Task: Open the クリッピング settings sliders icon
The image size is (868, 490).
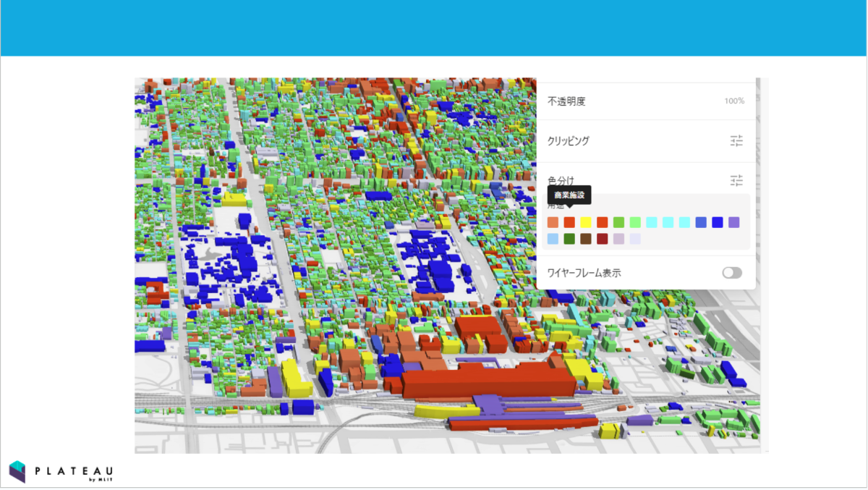Action: [x=736, y=141]
